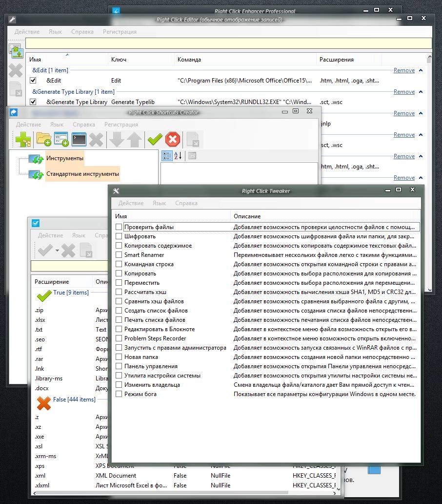The width and height of the screenshot is (442, 504).
Task: Click the export document icon in Shortcuts Creator toolbar
Action: [x=193, y=139]
